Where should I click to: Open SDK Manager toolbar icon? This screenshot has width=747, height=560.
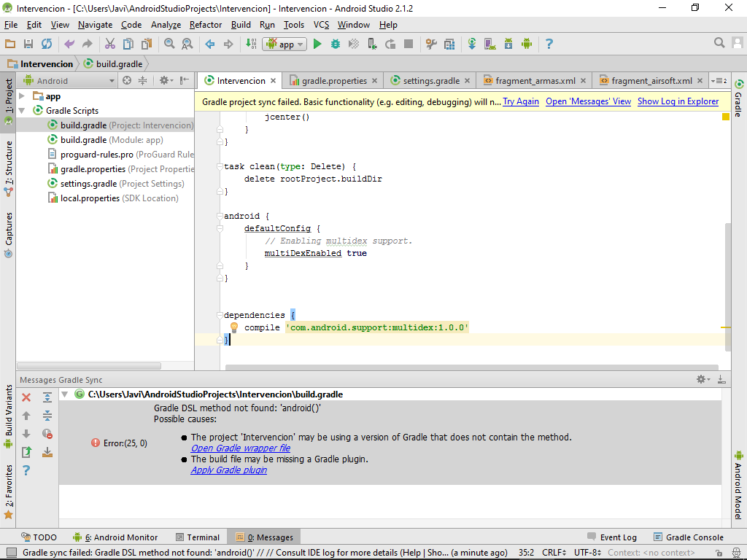[508, 44]
